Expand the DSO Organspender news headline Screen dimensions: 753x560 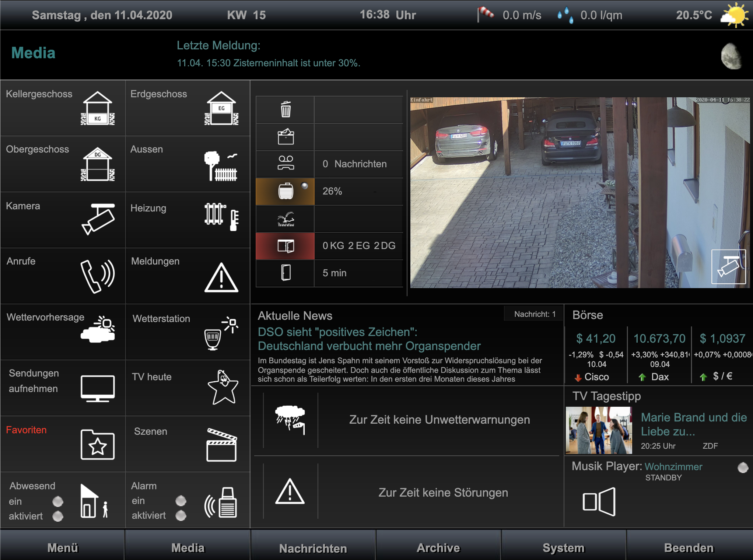point(369,339)
